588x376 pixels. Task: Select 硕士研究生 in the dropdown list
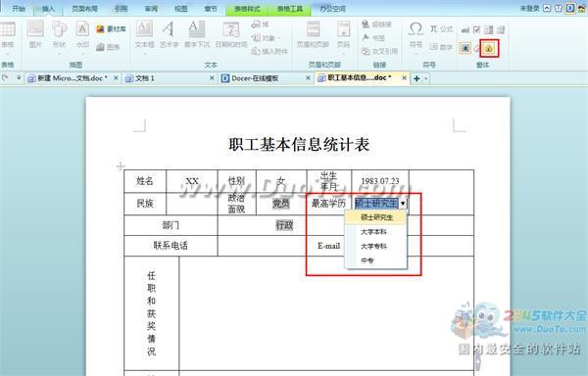click(375, 217)
